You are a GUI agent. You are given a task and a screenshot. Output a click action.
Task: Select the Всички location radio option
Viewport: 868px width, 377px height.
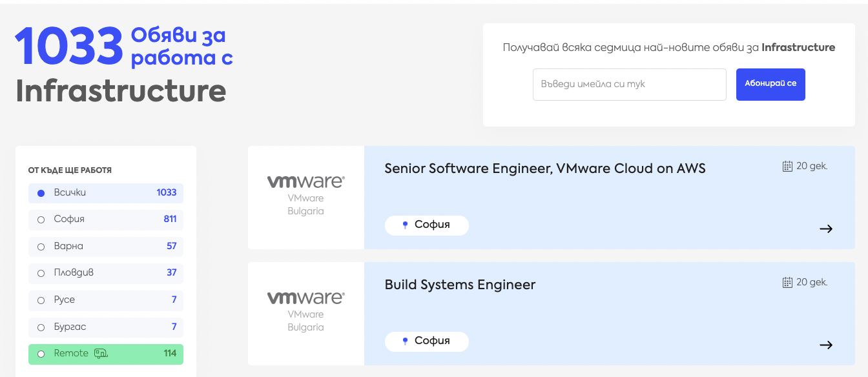[x=106, y=193]
